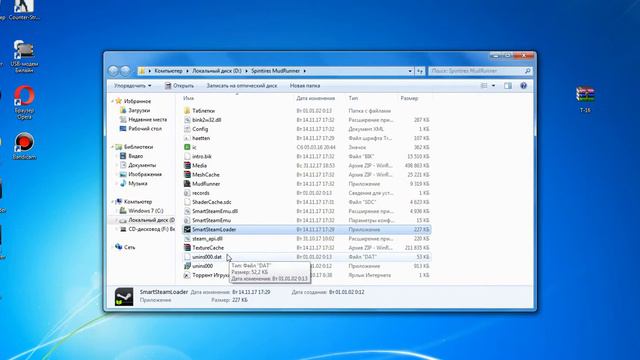Screen dimensions: 640x360
Task: Select the MudRunner application file
Action: (306, 184)
